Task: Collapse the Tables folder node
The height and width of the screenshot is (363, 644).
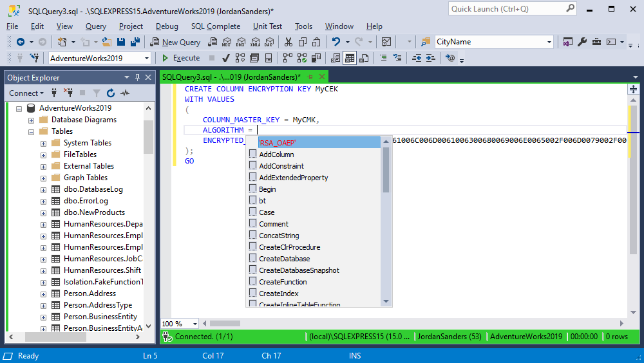Action: [x=31, y=132]
